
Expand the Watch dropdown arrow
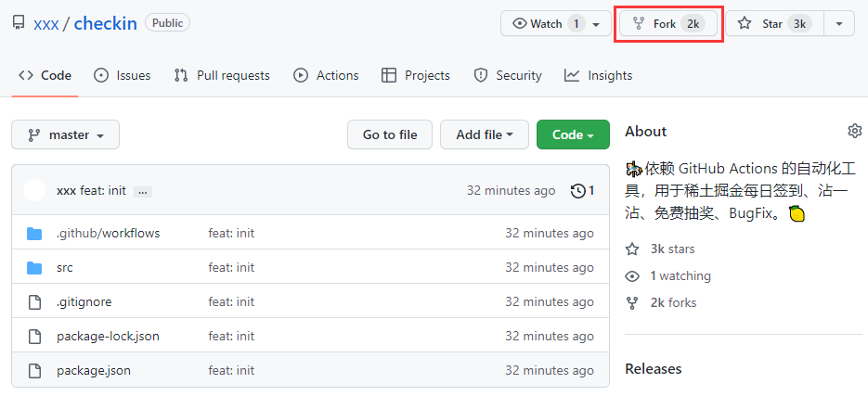click(596, 24)
